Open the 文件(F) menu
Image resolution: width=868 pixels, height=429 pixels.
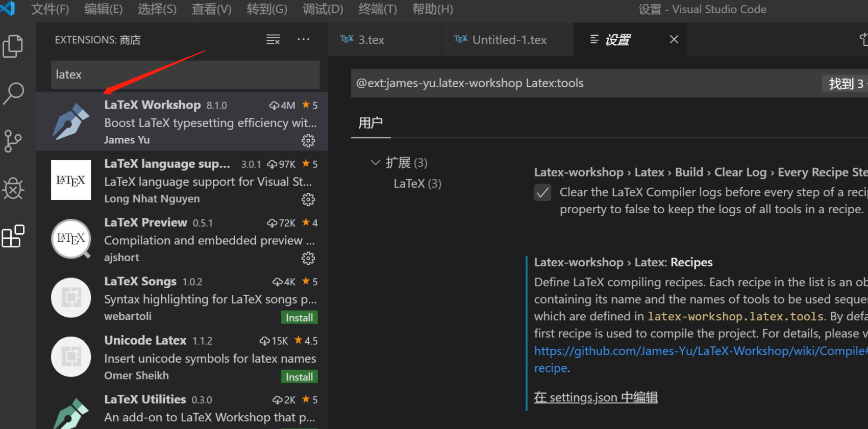coord(50,9)
